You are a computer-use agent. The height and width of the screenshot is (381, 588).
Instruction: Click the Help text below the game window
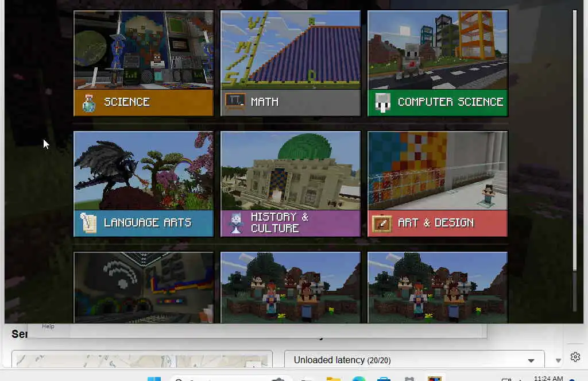[x=48, y=326]
